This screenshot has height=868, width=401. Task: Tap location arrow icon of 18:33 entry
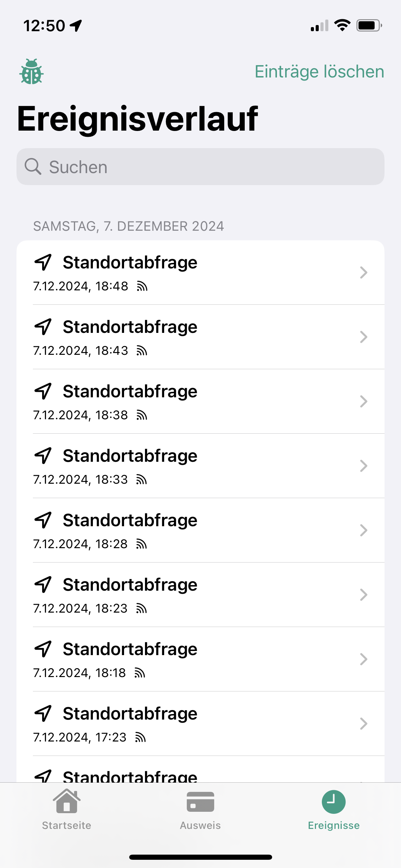click(43, 456)
